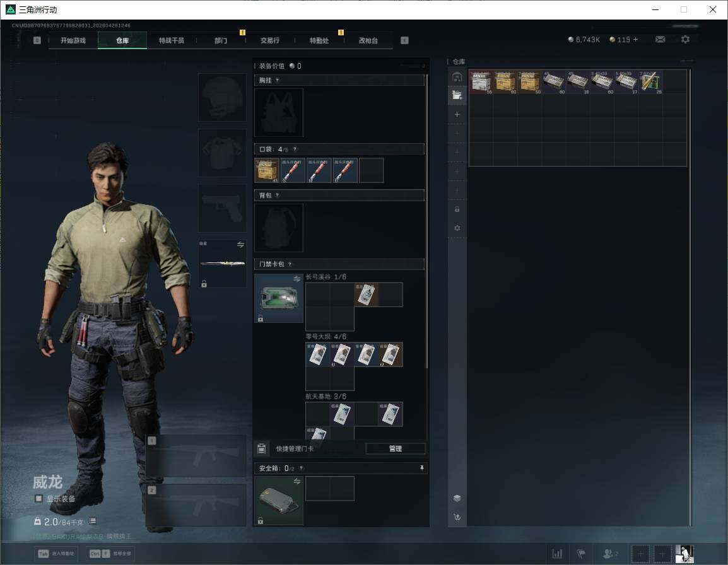The height and width of the screenshot is (565, 728).
Task: Click the first empty squad member slot
Action: [640, 554]
